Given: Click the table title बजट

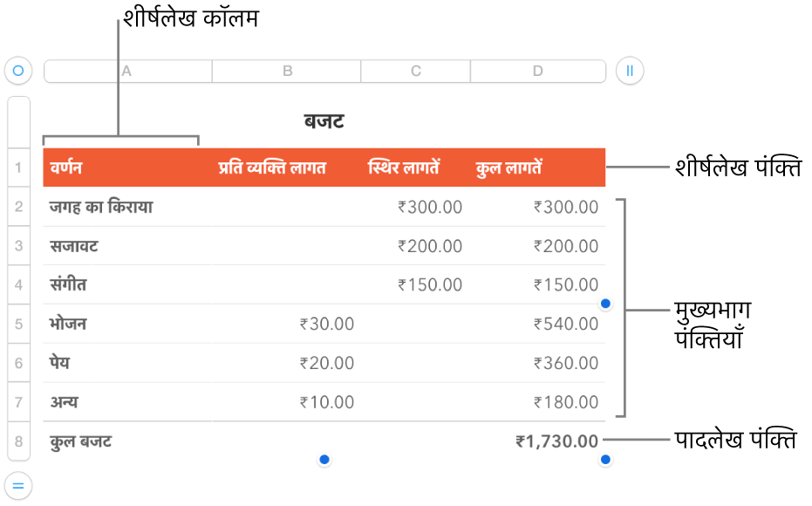Looking at the screenshot, I should coord(324,121).
